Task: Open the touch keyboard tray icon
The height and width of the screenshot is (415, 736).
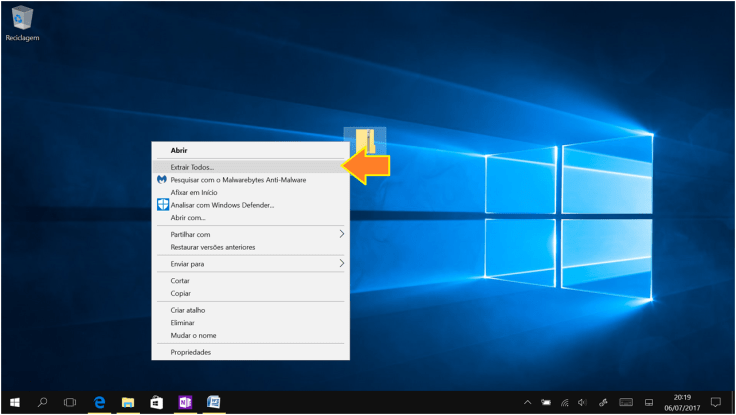Action: tap(626, 402)
